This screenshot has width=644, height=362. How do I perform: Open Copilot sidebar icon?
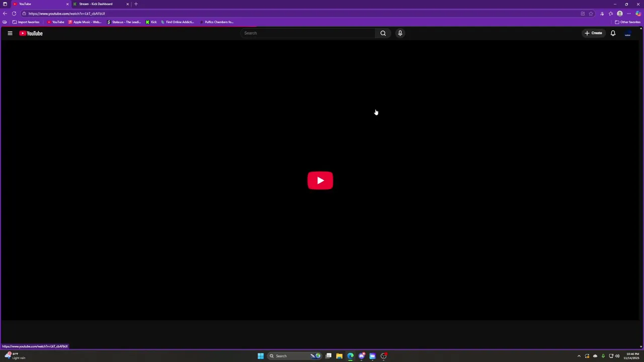click(638, 14)
